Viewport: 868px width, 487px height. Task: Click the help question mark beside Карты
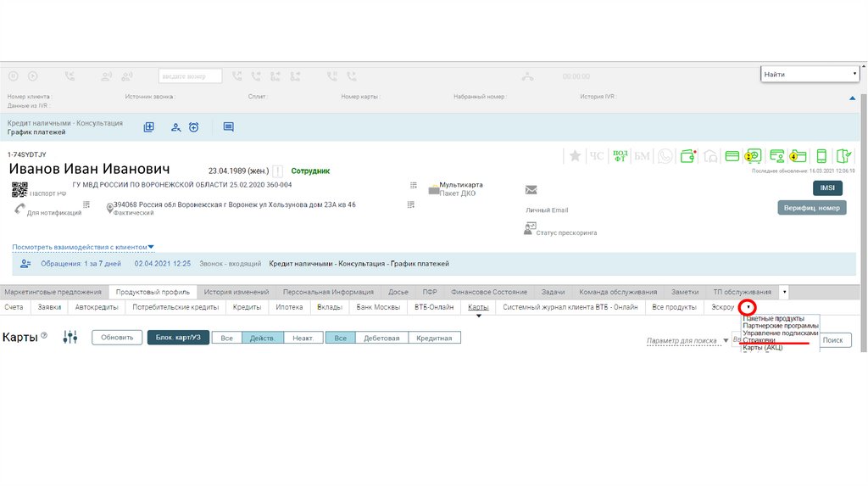click(44, 335)
